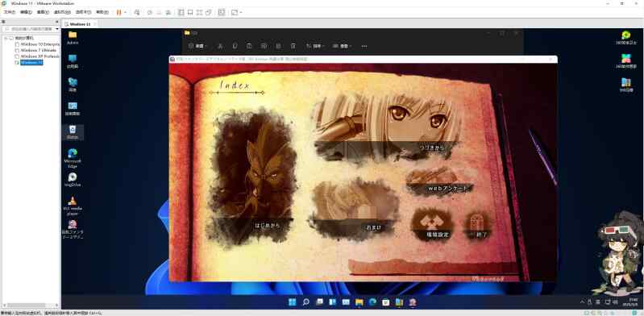Click the つづきから continue button

tap(432, 147)
